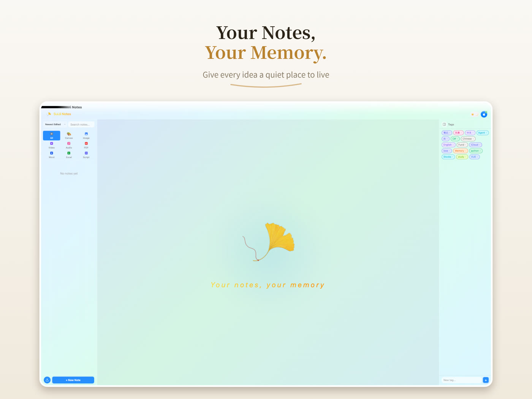Select the Fund tag
This screenshot has width=532, height=399.
[x=462, y=145]
